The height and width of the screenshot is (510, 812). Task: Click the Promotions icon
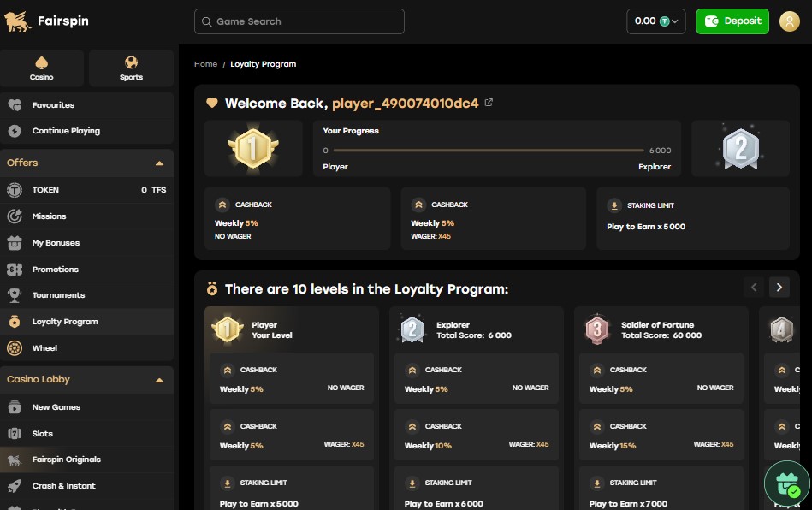tap(15, 270)
